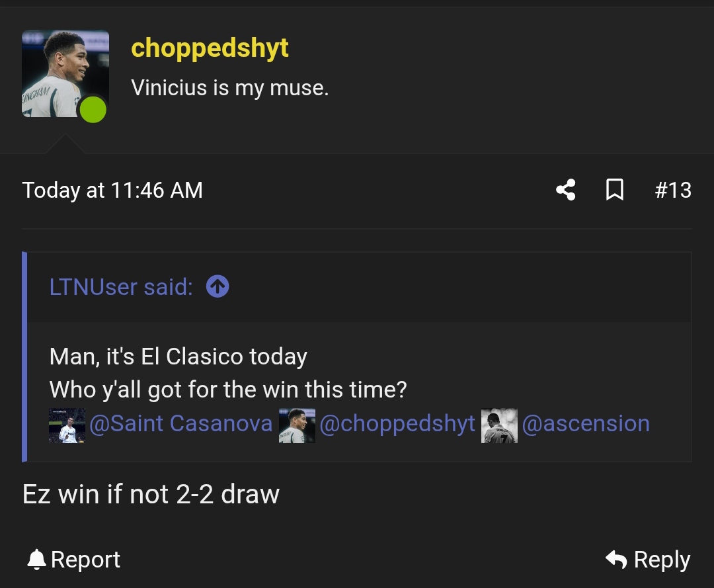Report this post
The height and width of the screenshot is (588, 714).
pyautogui.click(x=74, y=560)
